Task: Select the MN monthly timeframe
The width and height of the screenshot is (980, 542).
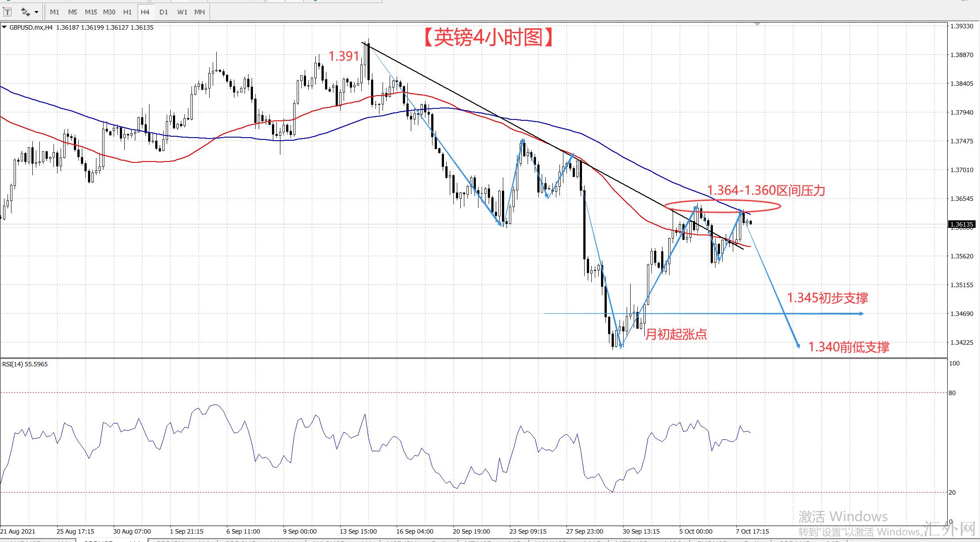Action: point(199,12)
